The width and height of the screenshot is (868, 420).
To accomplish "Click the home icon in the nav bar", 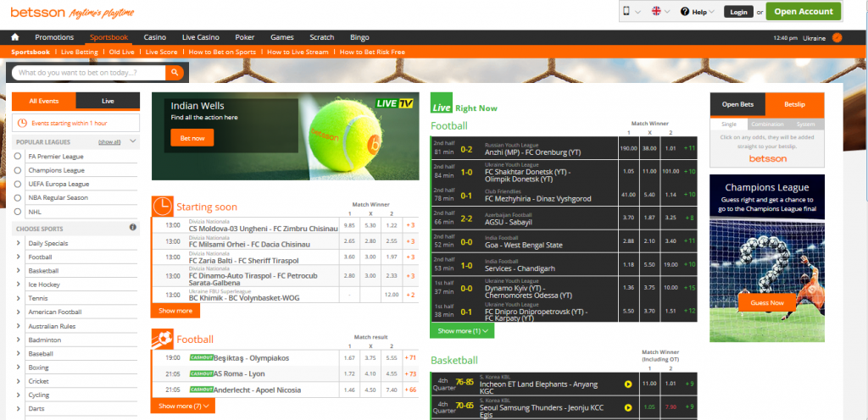I will pos(15,37).
